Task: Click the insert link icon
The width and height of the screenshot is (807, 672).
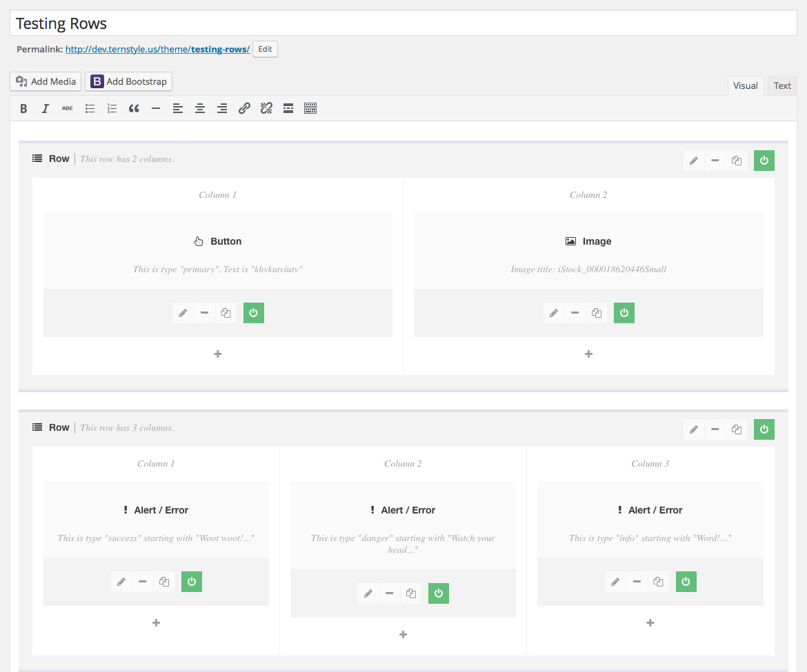Action: point(244,108)
